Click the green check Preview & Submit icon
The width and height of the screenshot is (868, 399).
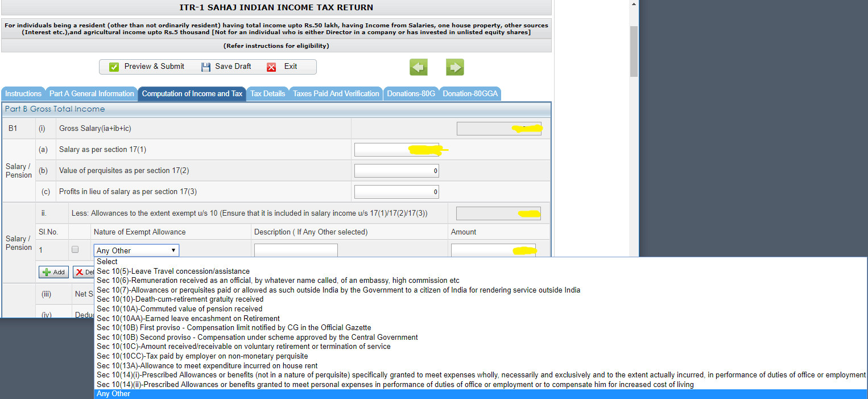(x=114, y=67)
